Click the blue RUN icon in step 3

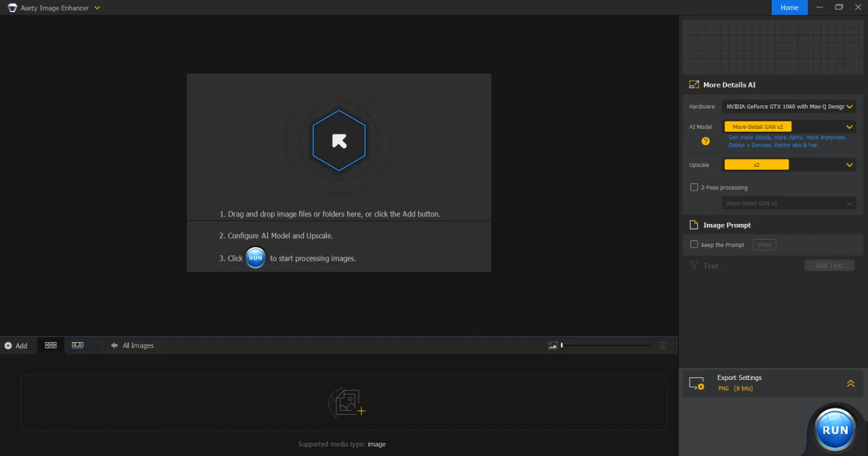[x=256, y=258]
